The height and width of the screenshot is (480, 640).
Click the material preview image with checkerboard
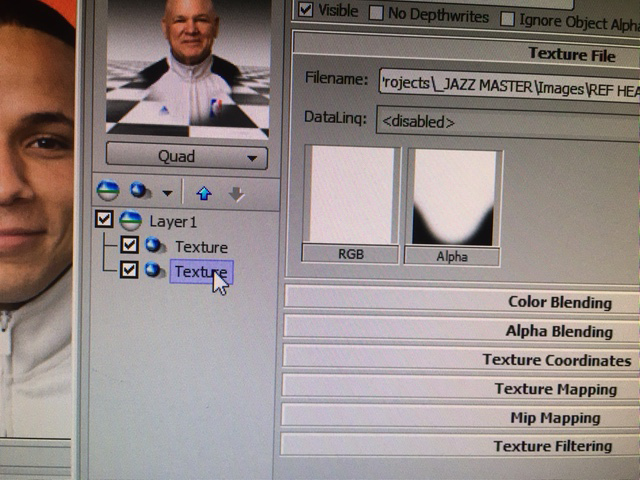188,68
